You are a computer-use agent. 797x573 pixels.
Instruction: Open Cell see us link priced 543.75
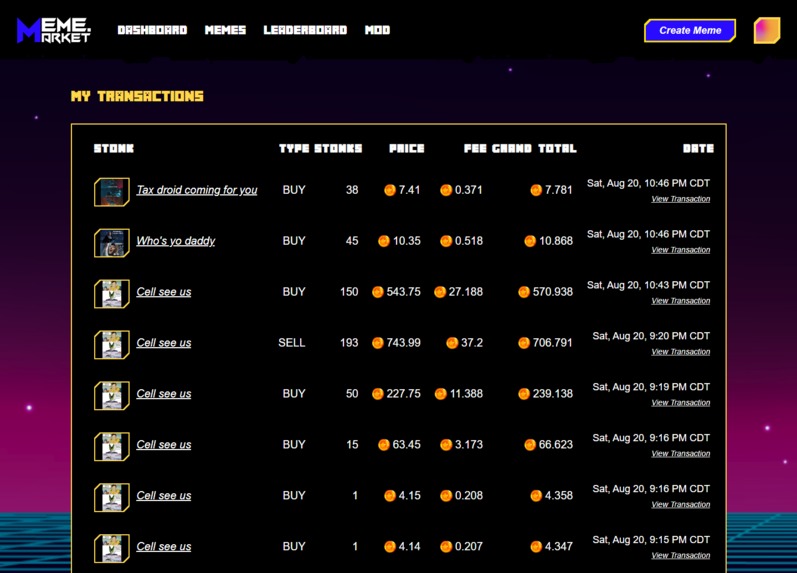pos(164,292)
